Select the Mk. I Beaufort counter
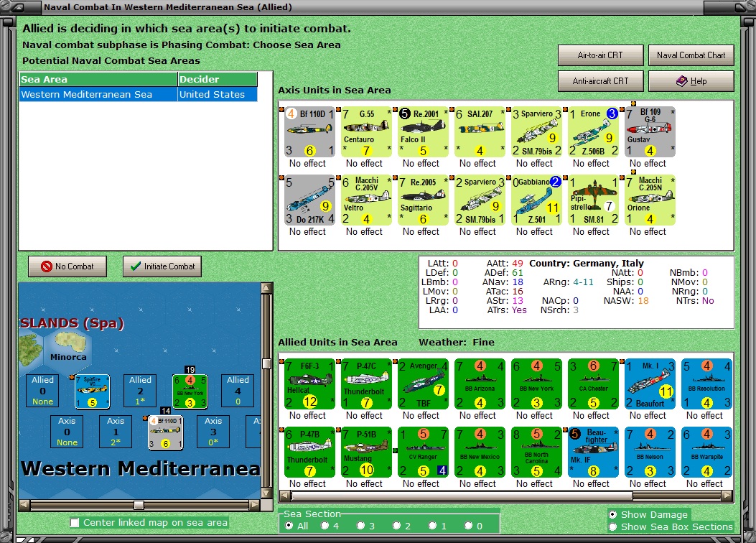The height and width of the screenshot is (543, 756). pos(650,384)
